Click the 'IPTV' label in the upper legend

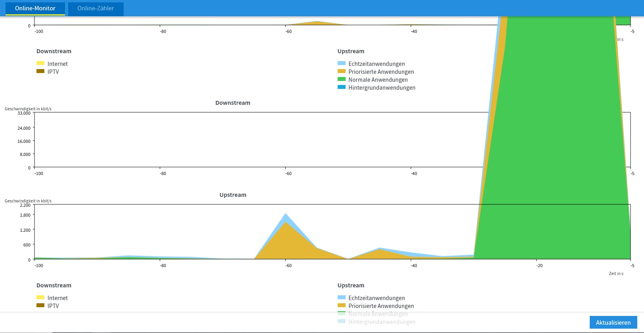point(53,72)
